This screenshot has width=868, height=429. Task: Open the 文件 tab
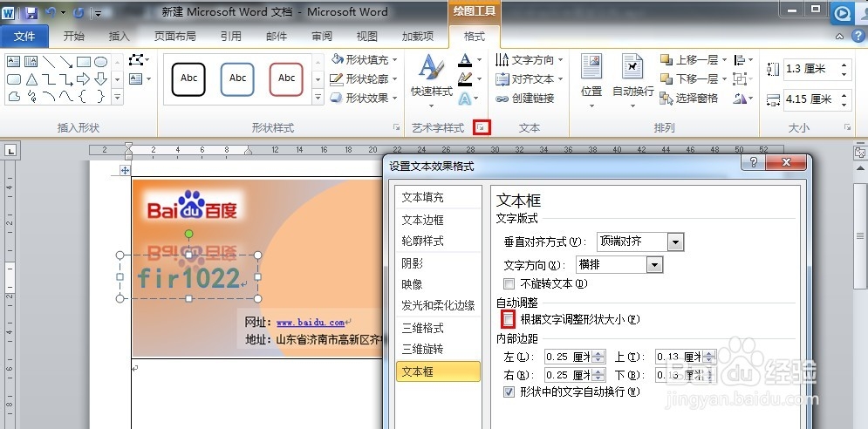(24, 37)
